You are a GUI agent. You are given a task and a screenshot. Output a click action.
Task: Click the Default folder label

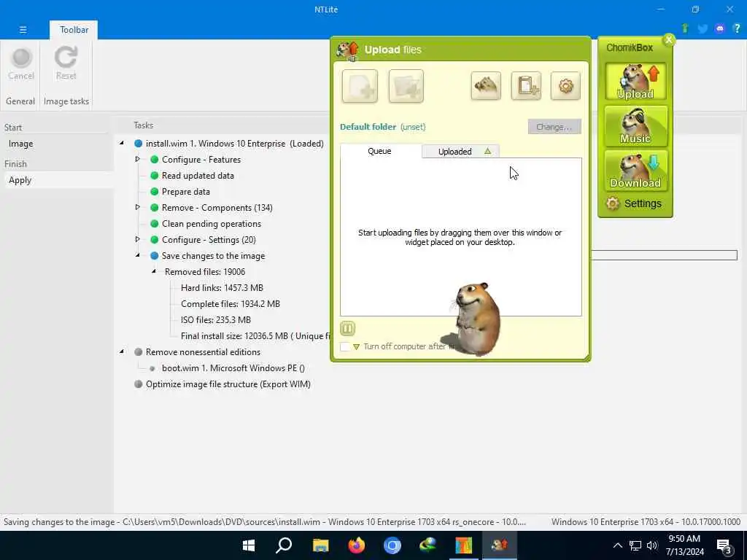[368, 127]
